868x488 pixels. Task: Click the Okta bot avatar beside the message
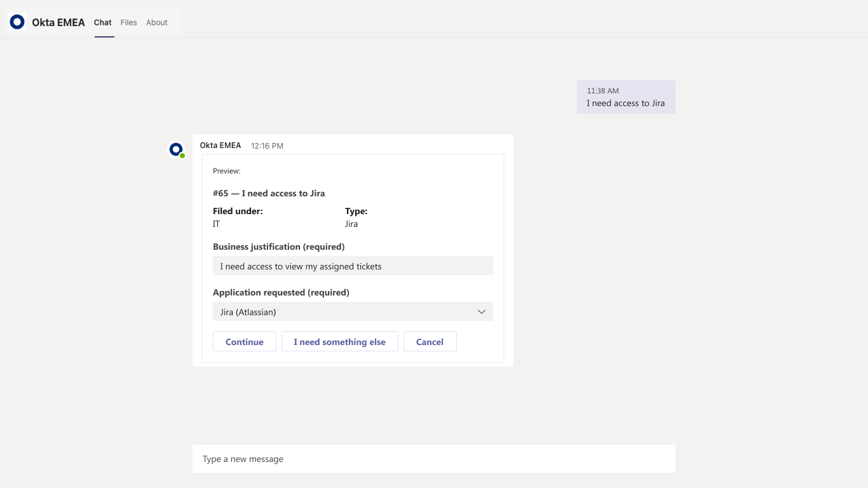tap(175, 149)
